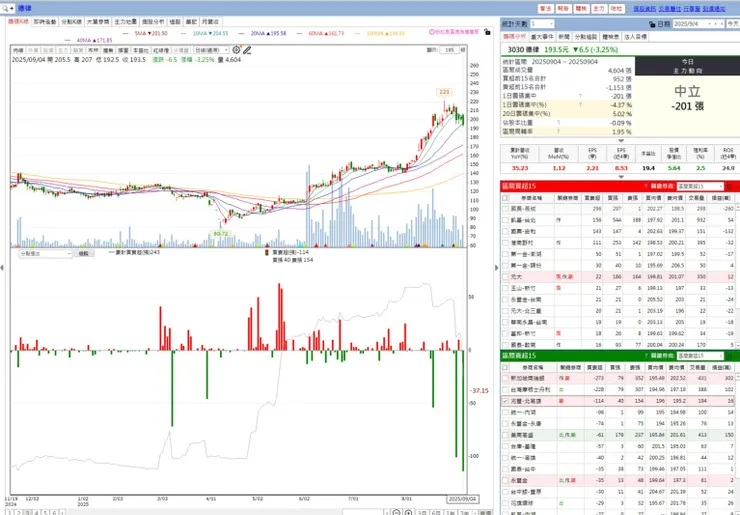The image size is (740, 515).
Task: Uncheck the checked row with -114 in sell table
Action: pos(505,401)
